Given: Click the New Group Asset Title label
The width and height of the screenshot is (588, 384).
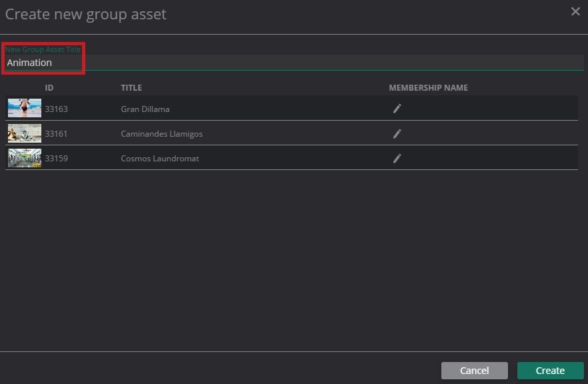Looking at the screenshot, I should pyautogui.click(x=43, y=49).
